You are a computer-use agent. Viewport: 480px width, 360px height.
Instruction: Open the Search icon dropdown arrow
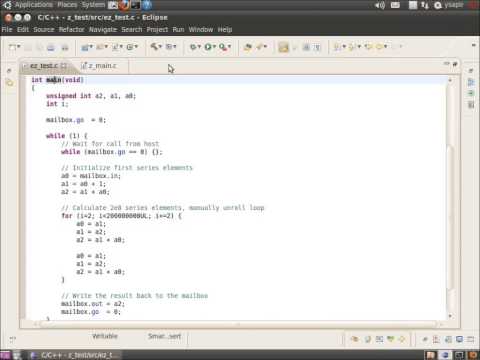(265, 47)
